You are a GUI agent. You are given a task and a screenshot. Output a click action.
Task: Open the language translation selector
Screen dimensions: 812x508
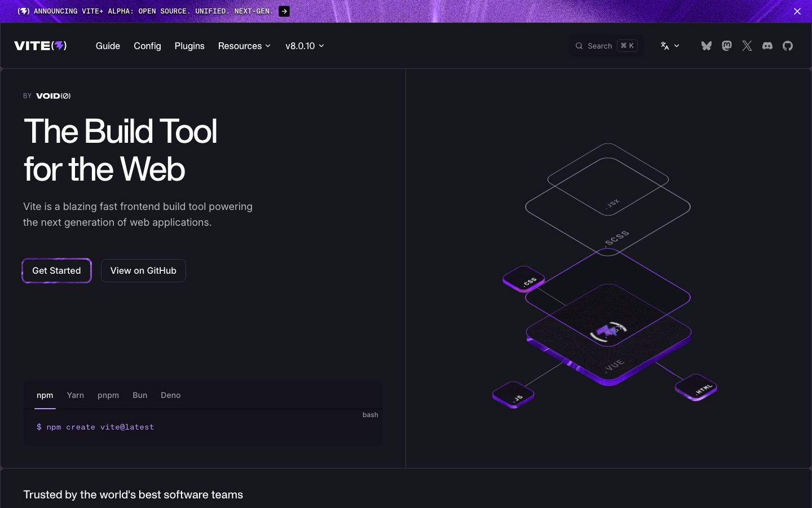tap(670, 46)
